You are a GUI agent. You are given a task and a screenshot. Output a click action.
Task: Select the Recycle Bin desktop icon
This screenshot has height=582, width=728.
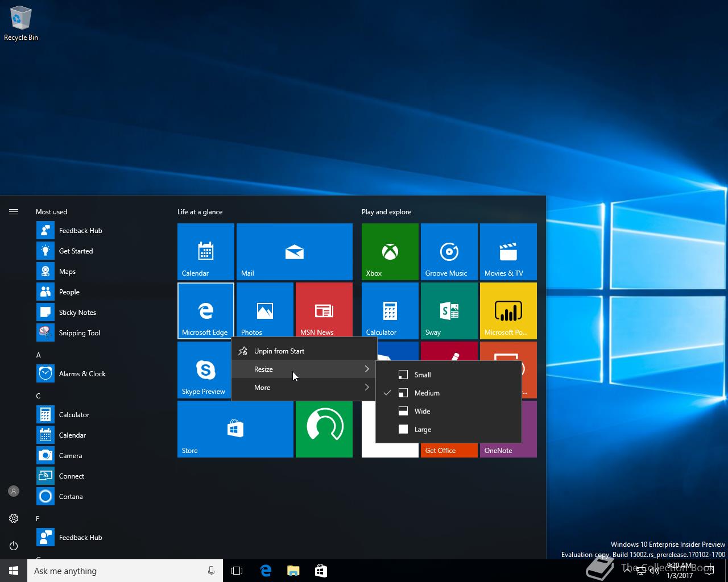[21, 24]
